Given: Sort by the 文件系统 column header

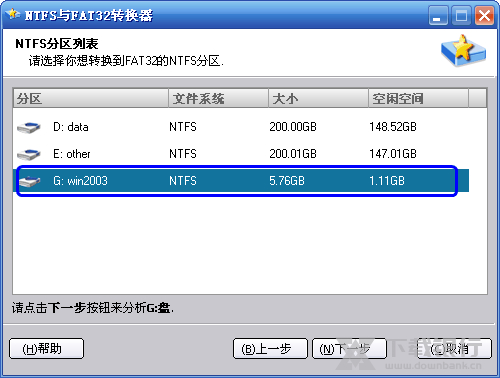Looking at the screenshot, I should [218, 99].
